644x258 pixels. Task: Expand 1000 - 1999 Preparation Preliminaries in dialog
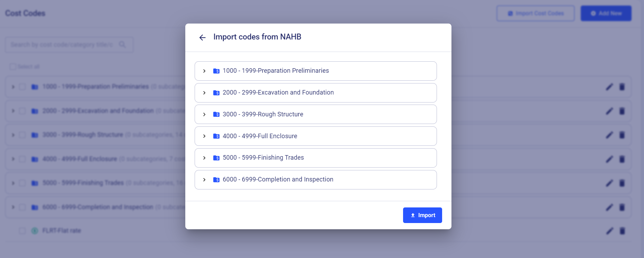(204, 71)
